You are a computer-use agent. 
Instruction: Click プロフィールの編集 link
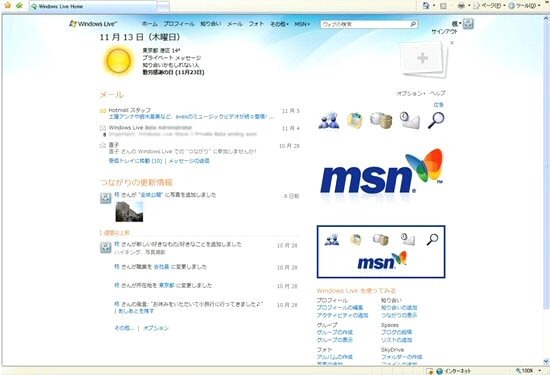pyautogui.click(x=340, y=308)
